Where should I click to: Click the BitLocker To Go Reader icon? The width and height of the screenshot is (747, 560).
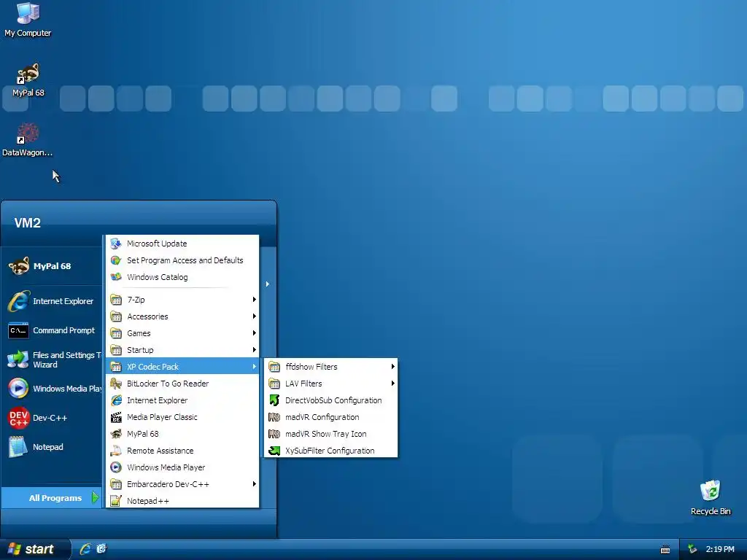116,384
